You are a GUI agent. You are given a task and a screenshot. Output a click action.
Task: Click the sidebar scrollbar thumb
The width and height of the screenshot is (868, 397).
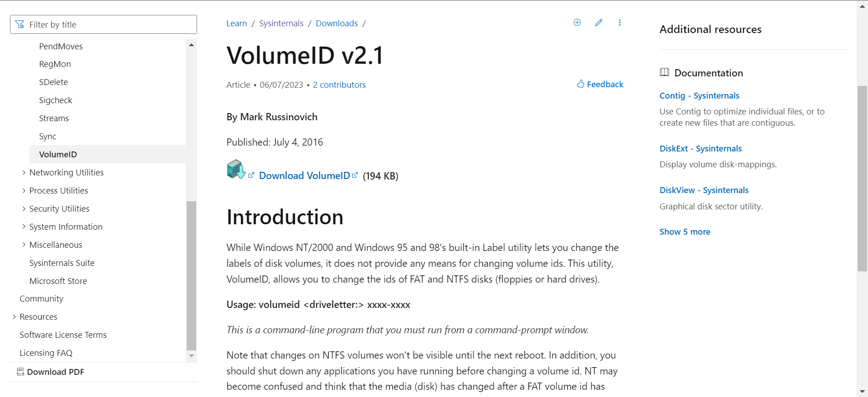pos(191,275)
